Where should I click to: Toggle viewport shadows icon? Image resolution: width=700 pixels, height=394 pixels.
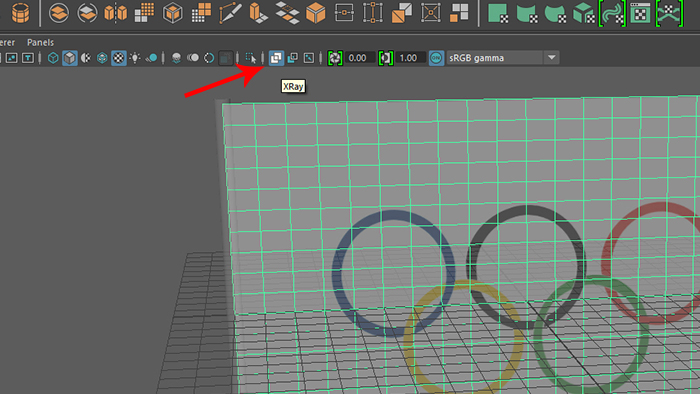(x=151, y=58)
